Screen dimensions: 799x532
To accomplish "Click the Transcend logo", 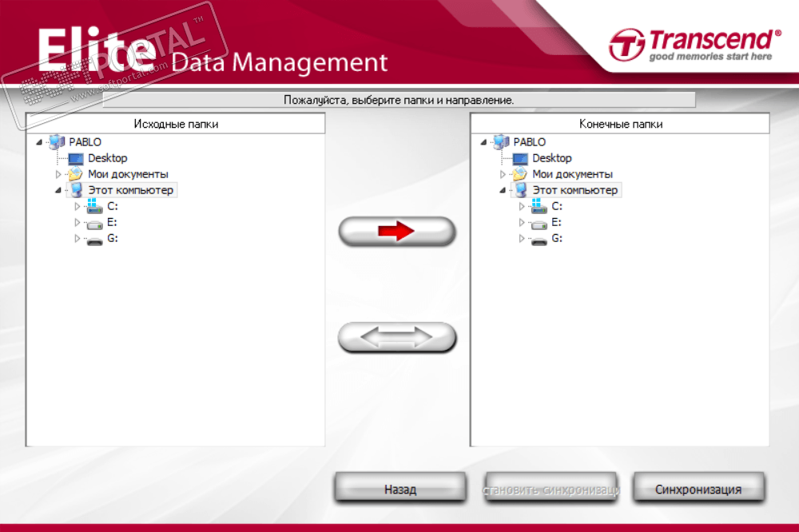I will click(694, 45).
